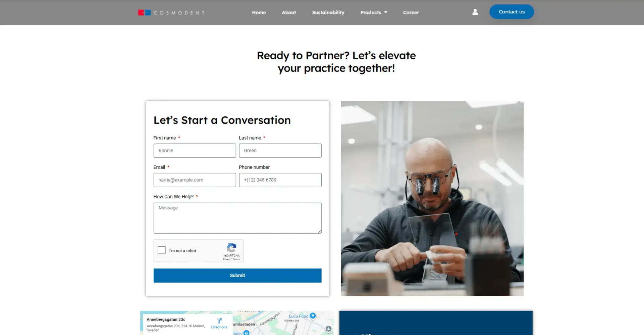Click the Phone number field
644x335 pixels.
click(280, 180)
